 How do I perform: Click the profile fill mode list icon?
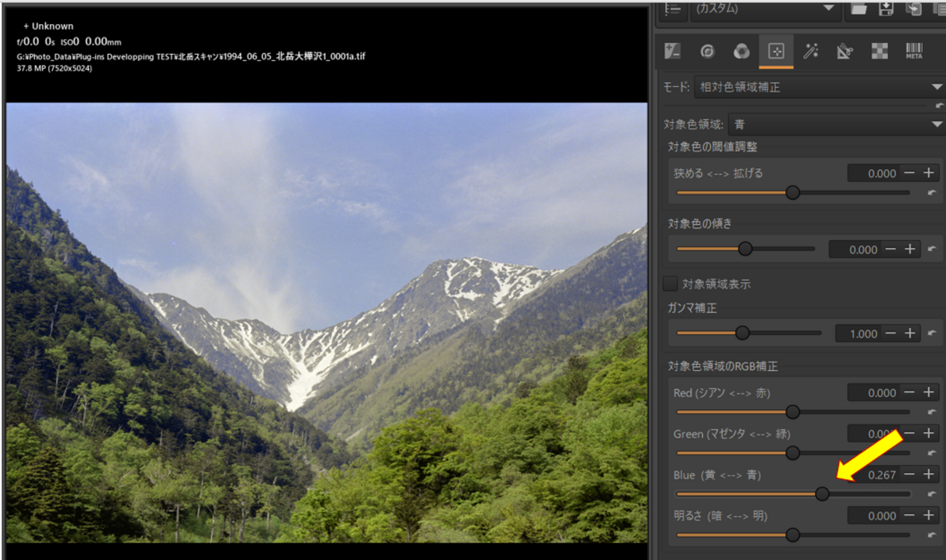click(x=672, y=9)
